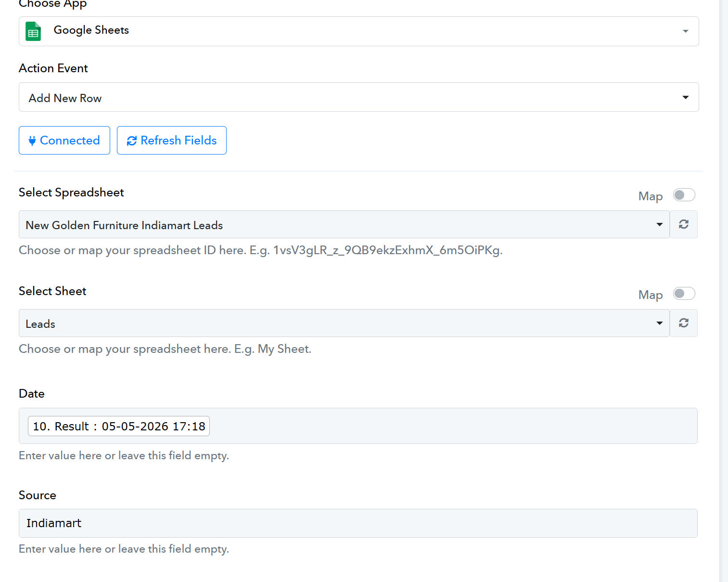Expand the Select Spreadsheet dropdown
728x582 pixels.
coord(344,224)
